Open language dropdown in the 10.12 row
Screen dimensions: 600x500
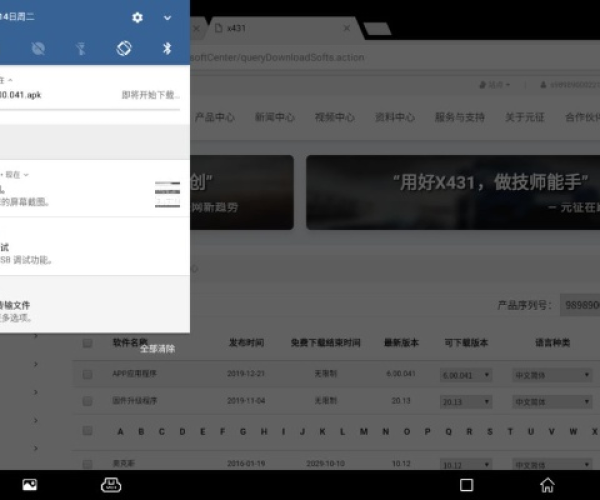click(552, 465)
